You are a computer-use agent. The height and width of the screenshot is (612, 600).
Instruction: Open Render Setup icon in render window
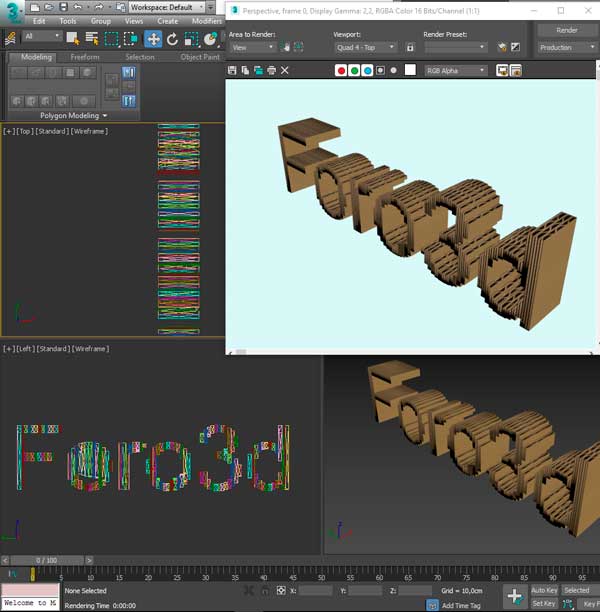(x=502, y=48)
